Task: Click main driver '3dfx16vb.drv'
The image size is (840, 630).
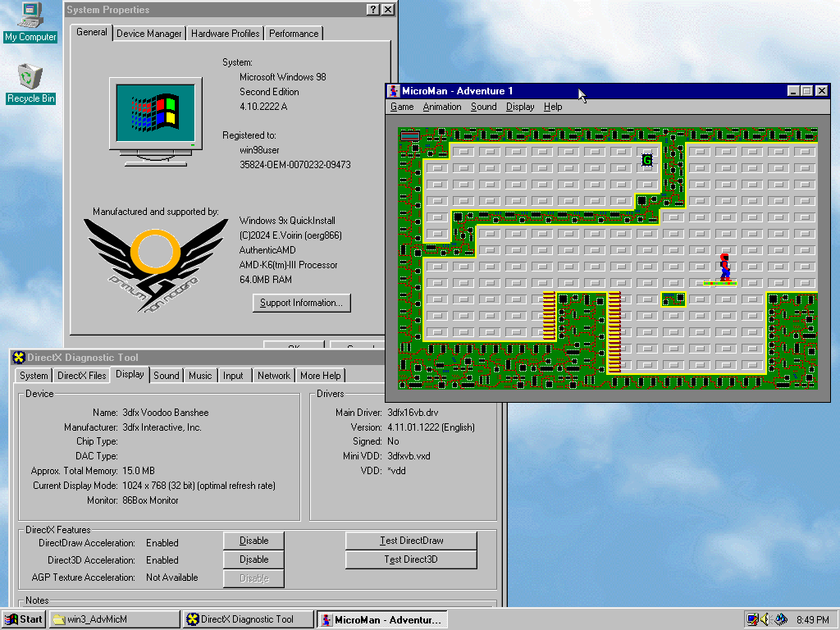Action: tap(413, 413)
